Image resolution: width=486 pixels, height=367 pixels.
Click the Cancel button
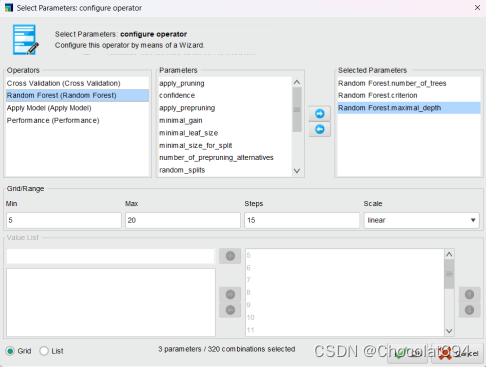click(x=458, y=353)
